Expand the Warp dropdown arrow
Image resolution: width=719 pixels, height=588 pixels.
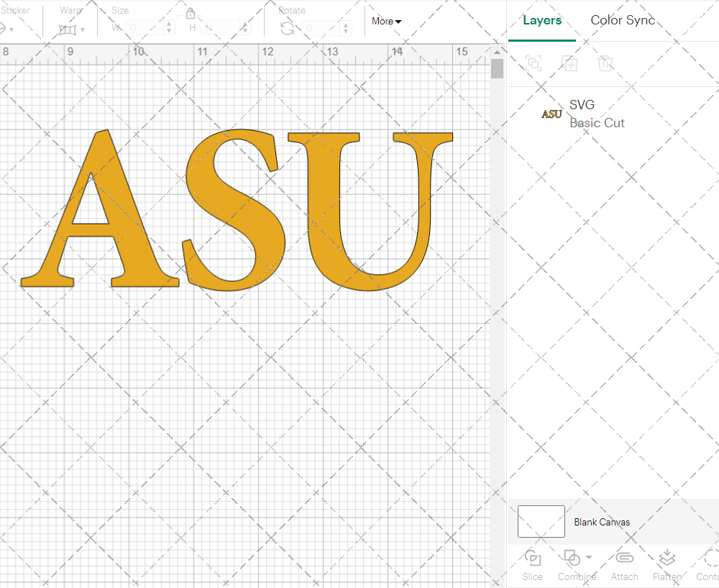coord(83,30)
